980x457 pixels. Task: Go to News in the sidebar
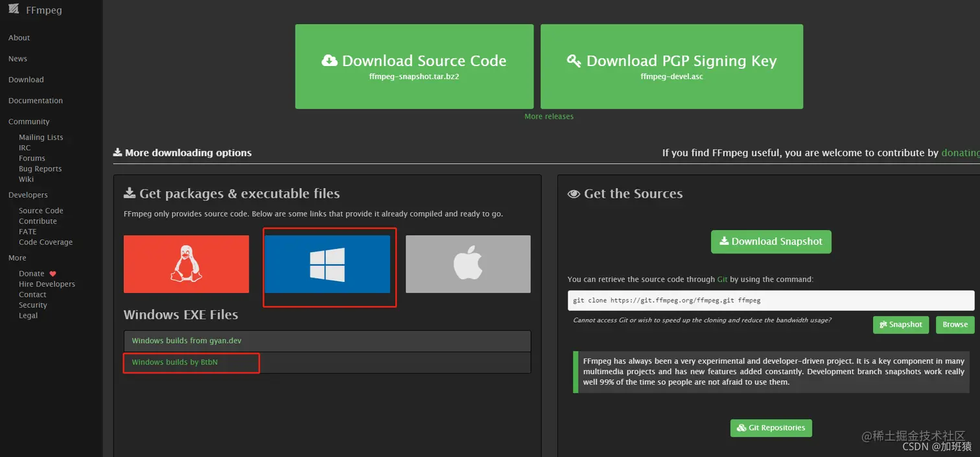click(17, 58)
